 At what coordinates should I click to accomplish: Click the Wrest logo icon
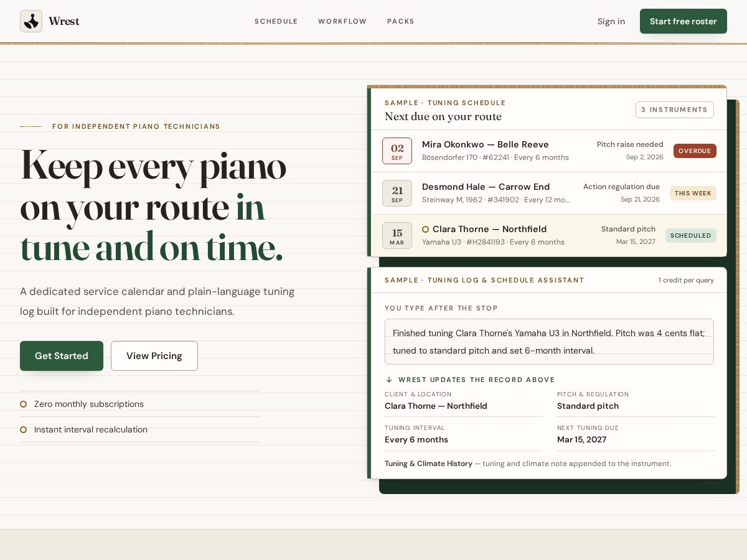(31, 21)
